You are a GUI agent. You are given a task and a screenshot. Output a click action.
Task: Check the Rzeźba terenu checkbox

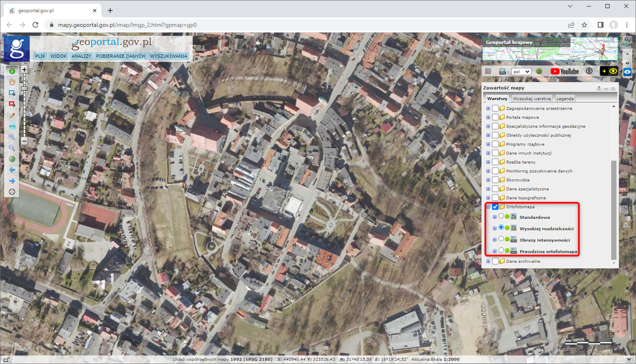coord(495,162)
